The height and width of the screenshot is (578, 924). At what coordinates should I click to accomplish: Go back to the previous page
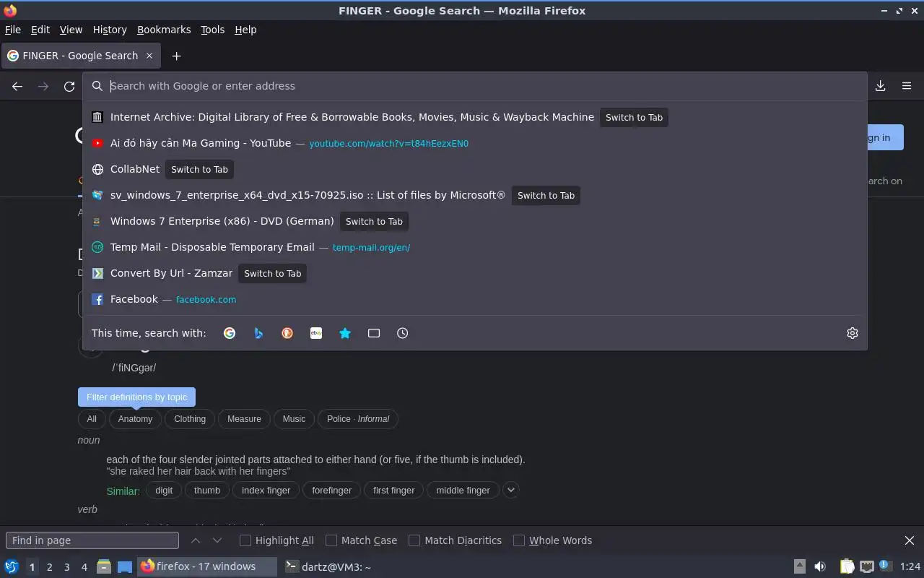coord(17,86)
